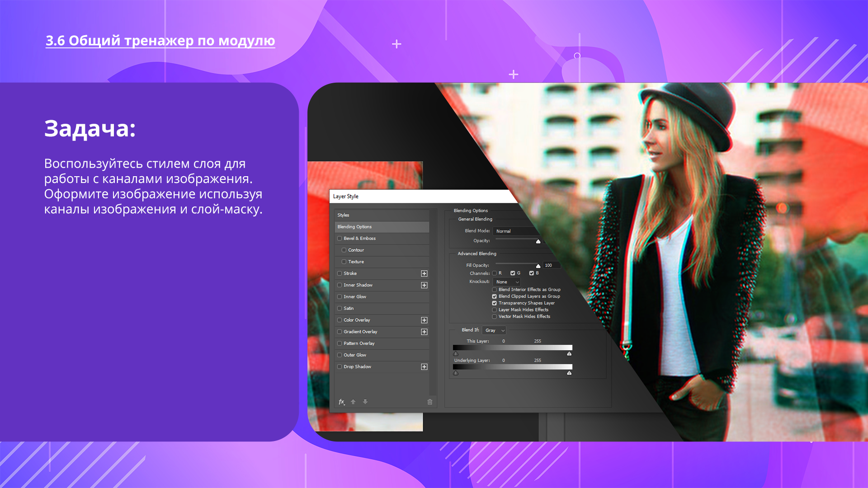Click plus icon next to Inner Shadow

[424, 285]
